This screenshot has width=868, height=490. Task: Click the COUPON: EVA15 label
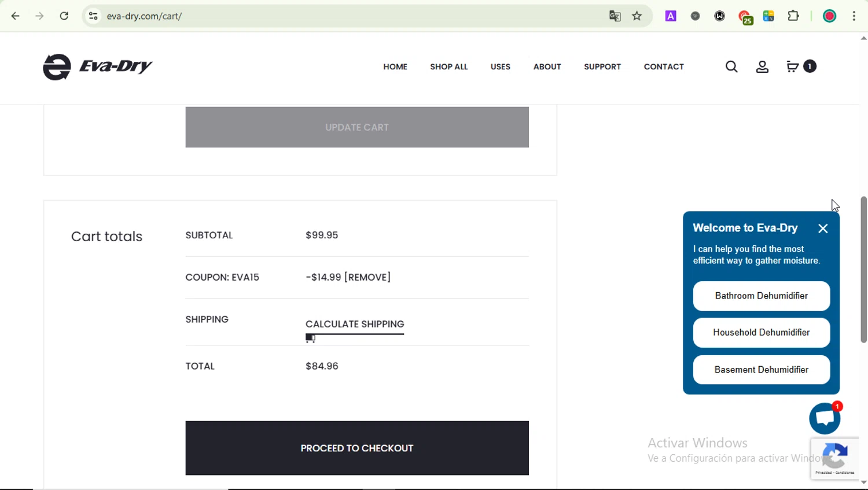222,277
